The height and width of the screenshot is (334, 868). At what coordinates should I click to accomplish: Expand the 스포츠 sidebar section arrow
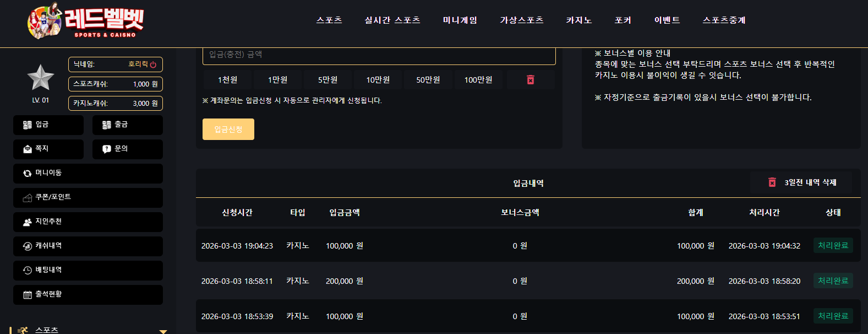click(x=163, y=331)
